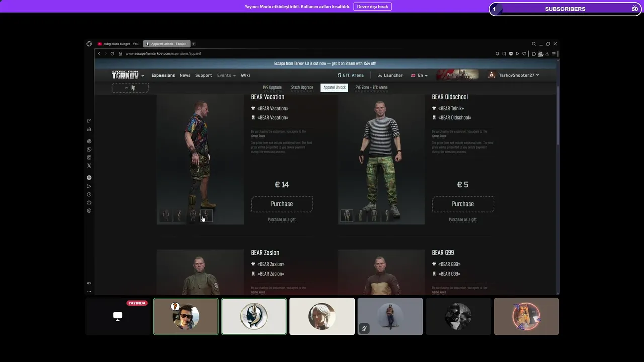Select second BEAR Vacation preview thumbnail
The height and width of the screenshot is (362, 644).
[179, 216]
